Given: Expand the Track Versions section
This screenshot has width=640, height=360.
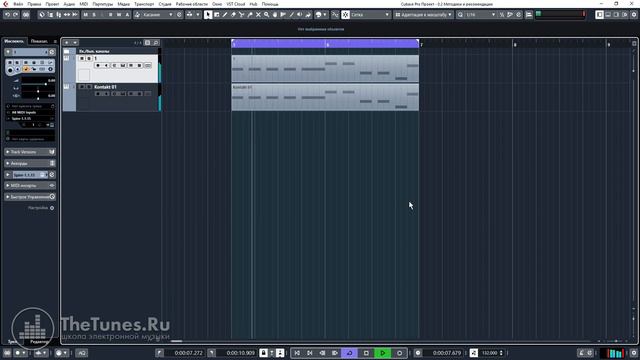Looking at the screenshot, I should pyautogui.click(x=30, y=152).
